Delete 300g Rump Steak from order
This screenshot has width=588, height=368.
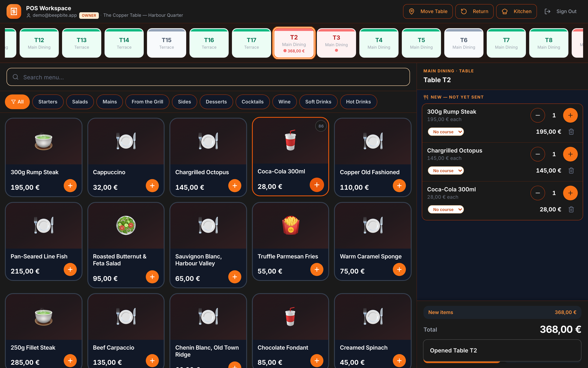(571, 132)
